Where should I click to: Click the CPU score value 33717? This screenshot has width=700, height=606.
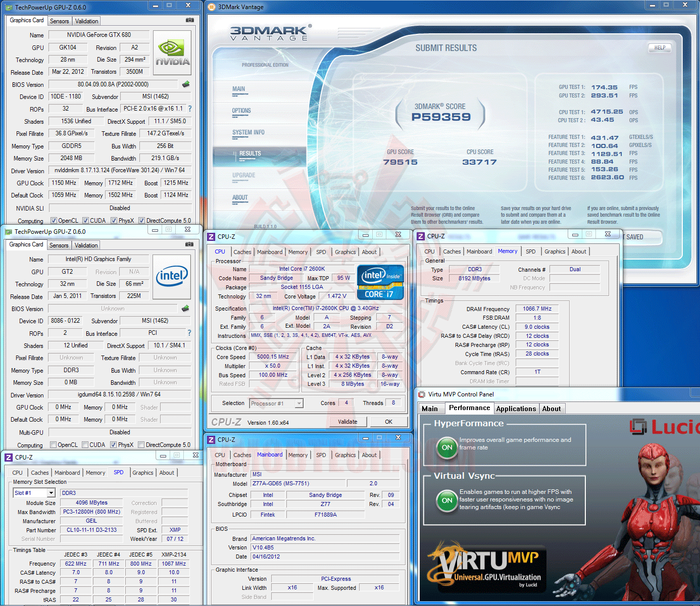[479, 162]
